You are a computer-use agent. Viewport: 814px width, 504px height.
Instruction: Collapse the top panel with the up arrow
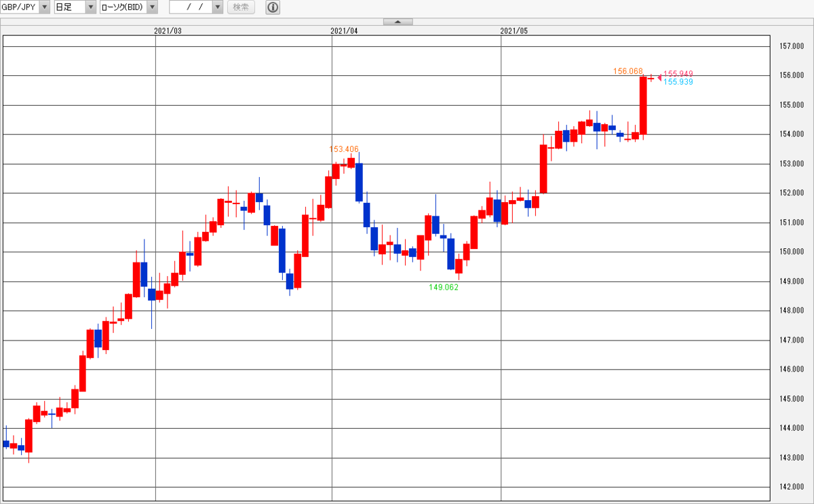tap(398, 22)
